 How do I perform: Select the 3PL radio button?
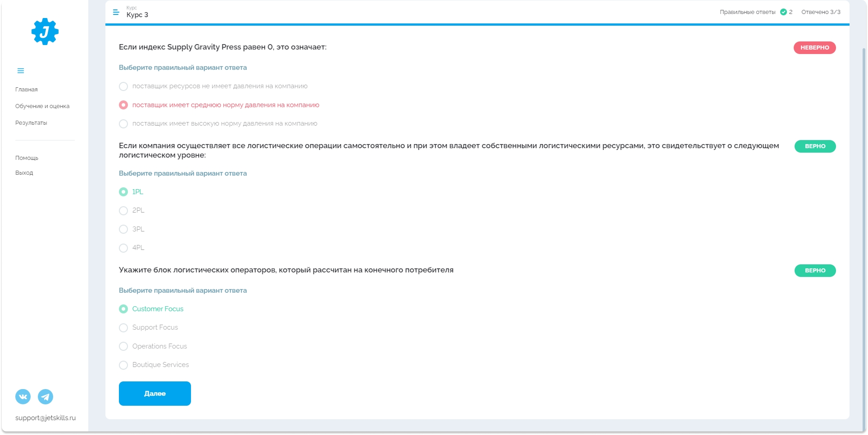coord(123,229)
